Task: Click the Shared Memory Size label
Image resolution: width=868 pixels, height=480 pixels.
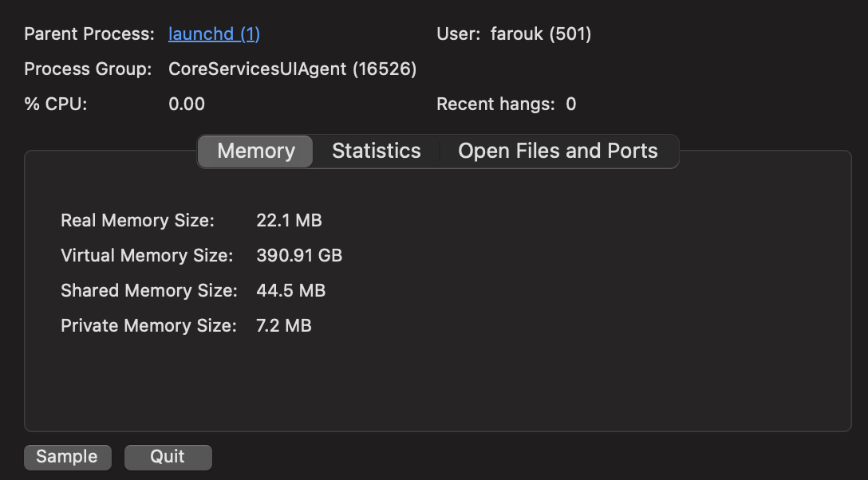Action: pos(148,291)
